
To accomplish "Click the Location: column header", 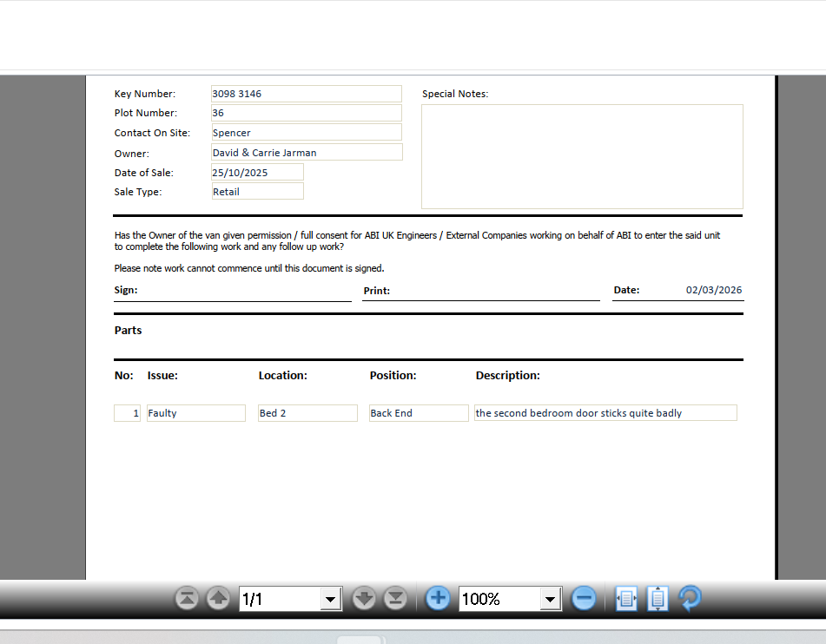I will tap(283, 376).
